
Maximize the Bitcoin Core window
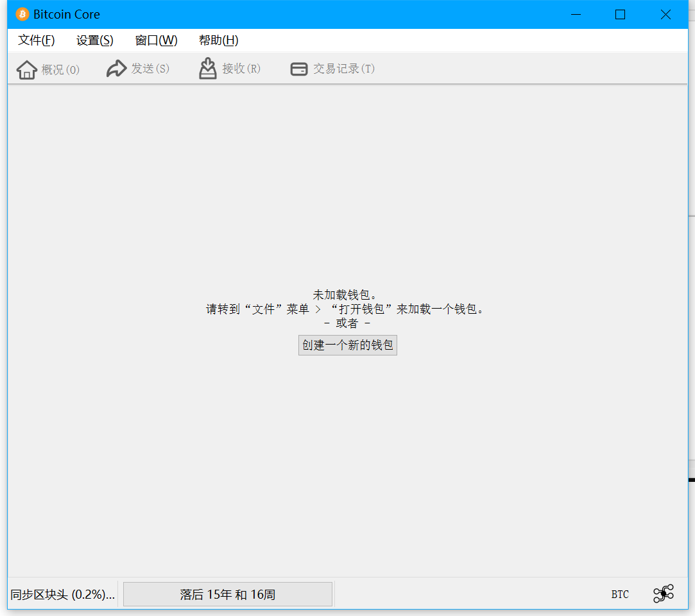coord(620,15)
